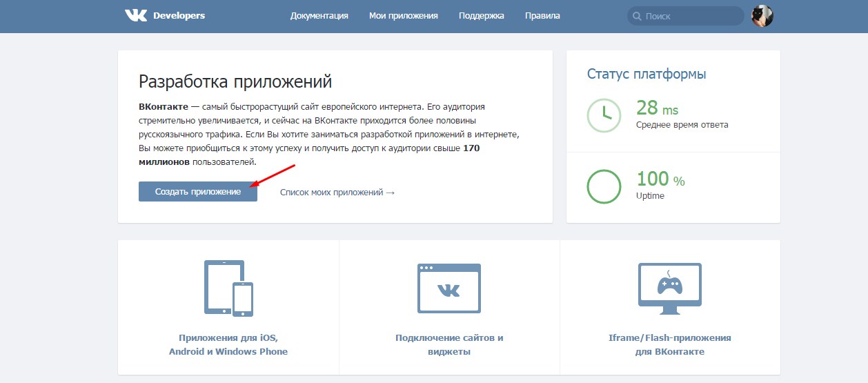Click the 28 ms response value
This screenshot has height=383, width=868.
pyautogui.click(x=658, y=108)
